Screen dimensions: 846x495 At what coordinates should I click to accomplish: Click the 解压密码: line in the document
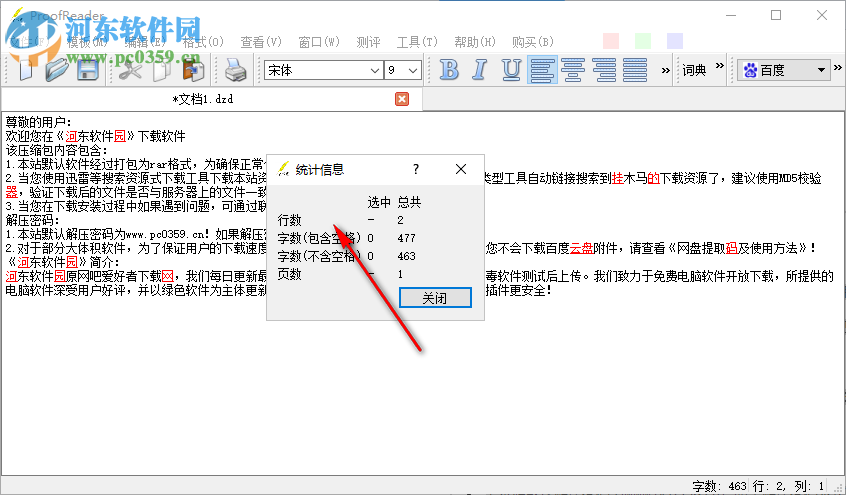click(32, 220)
